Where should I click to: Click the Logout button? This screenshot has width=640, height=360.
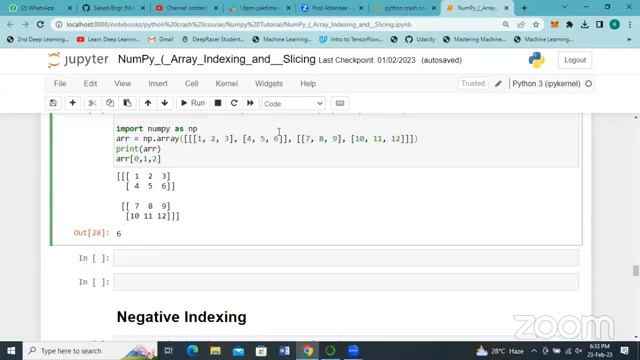coord(575,60)
